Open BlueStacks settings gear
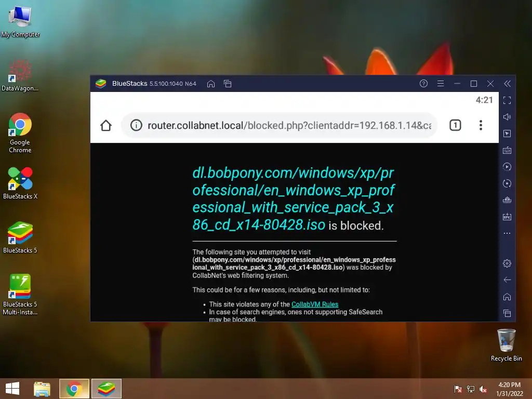This screenshot has height=399, width=532. (507, 263)
